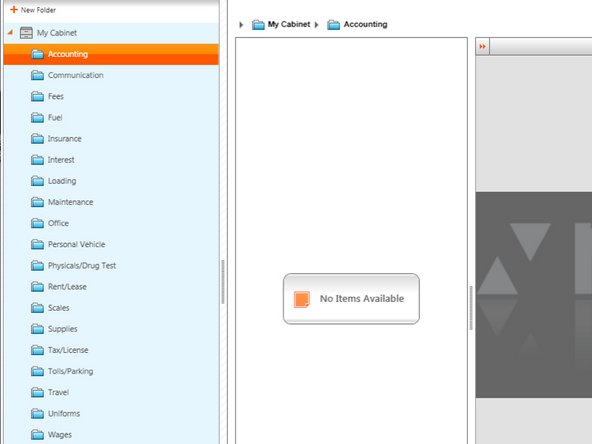Click the Insurance folder icon
This screenshot has height=444, width=592.
click(x=37, y=139)
